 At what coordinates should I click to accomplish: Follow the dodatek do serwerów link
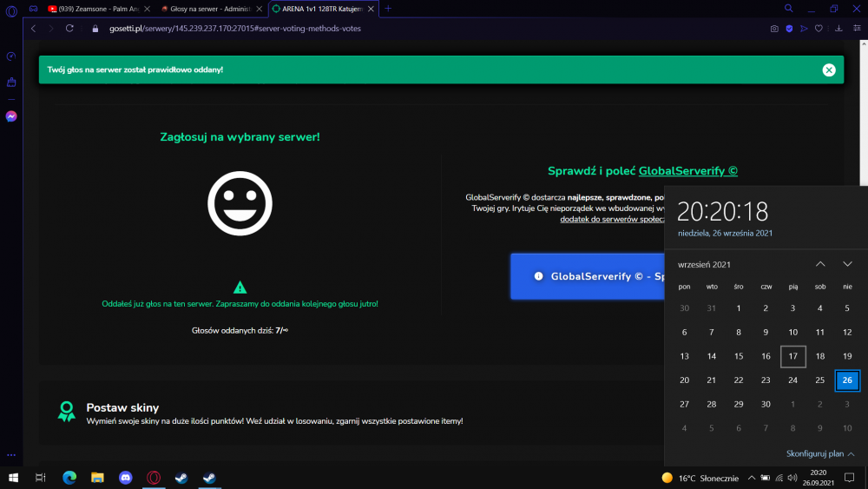tap(612, 219)
